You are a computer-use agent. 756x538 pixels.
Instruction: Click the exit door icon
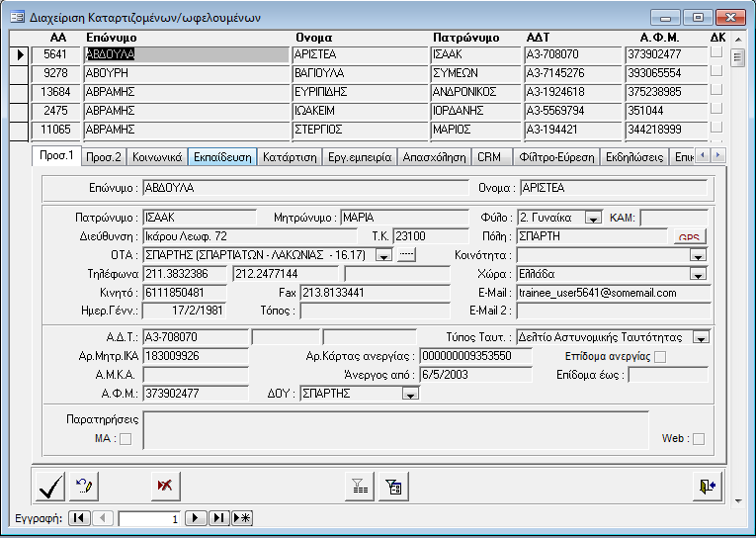(x=707, y=486)
